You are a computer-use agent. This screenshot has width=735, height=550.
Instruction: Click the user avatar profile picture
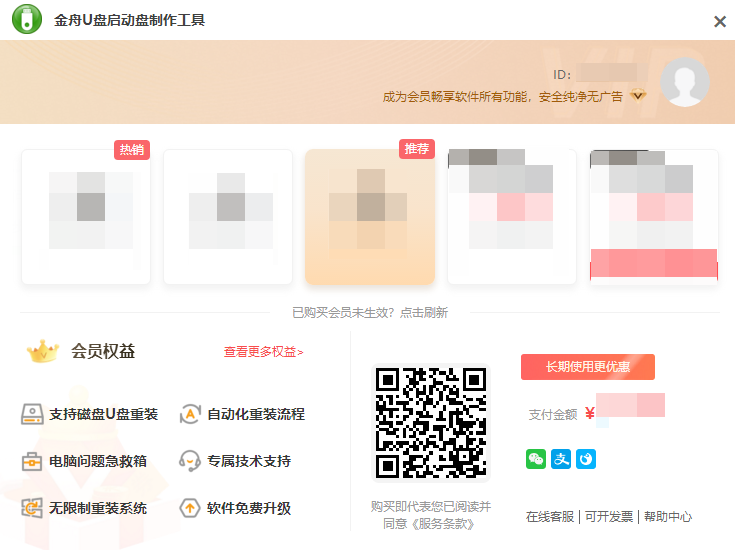(684, 82)
